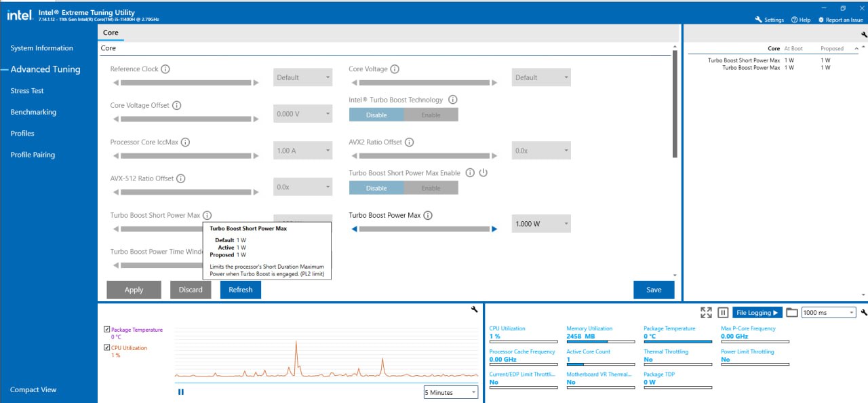
Task: Click the Turbo Boost Power Max slider track
Action: [424, 229]
